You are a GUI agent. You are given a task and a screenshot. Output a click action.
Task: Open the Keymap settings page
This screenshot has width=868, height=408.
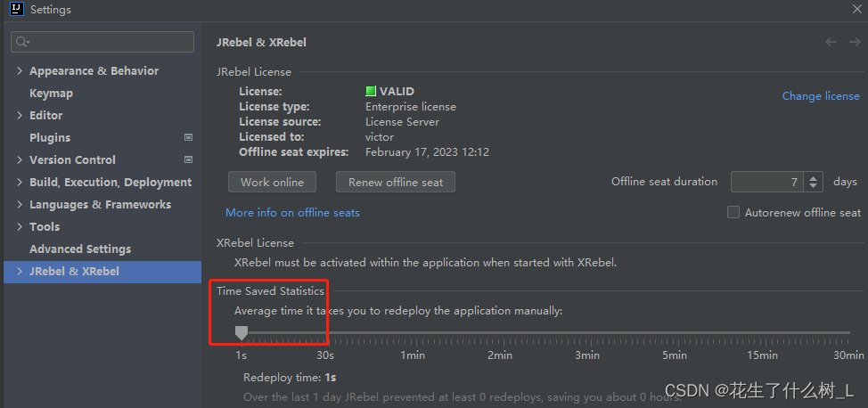click(x=51, y=93)
